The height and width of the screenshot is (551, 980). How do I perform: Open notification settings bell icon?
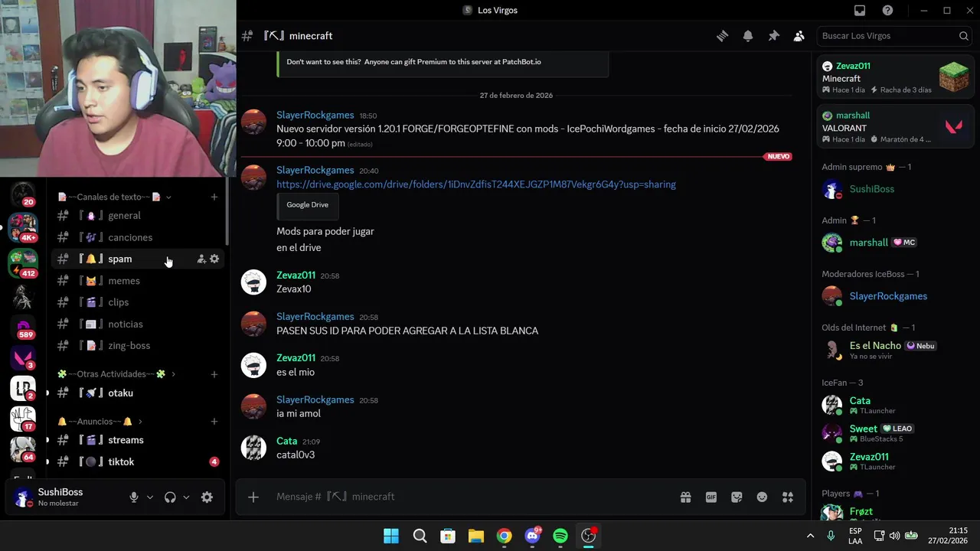point(748,36)
